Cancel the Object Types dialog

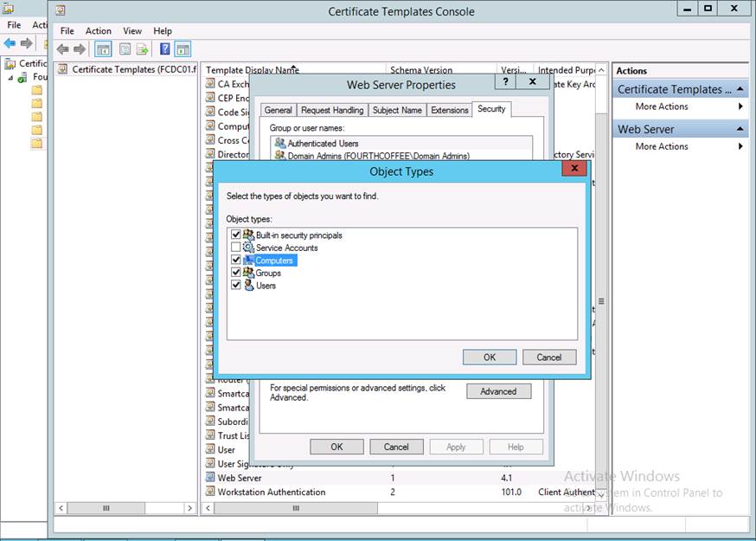(548, 357)
